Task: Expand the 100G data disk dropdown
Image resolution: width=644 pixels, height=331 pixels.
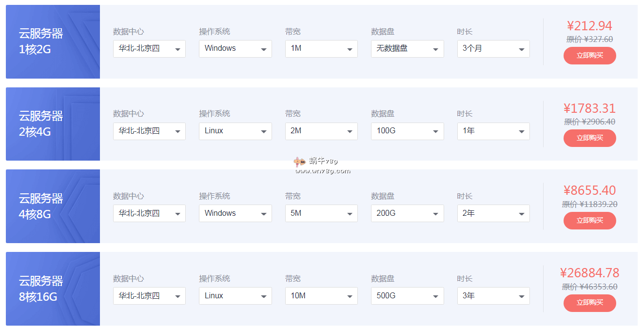Action: pyautogui.click(x=407, y=131)
